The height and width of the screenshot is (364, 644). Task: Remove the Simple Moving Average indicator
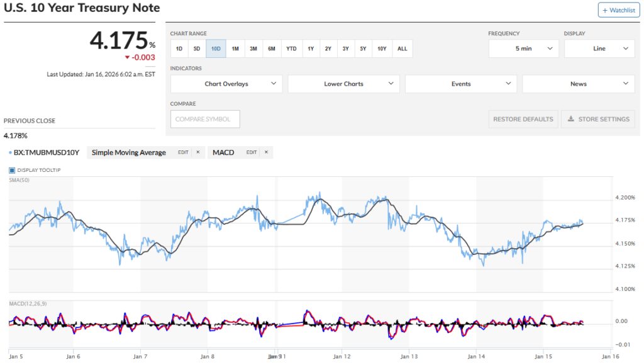point(197,152)
